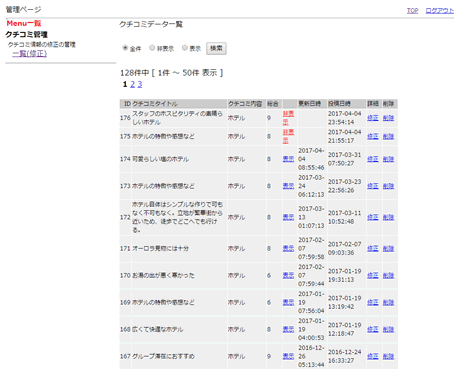Open 一覧(修正) in the side menu
Viewport: 464px width, 369px height.
30,53
